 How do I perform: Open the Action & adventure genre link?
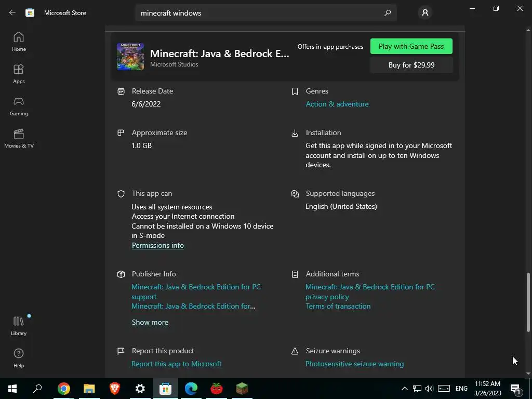[337, 104]
